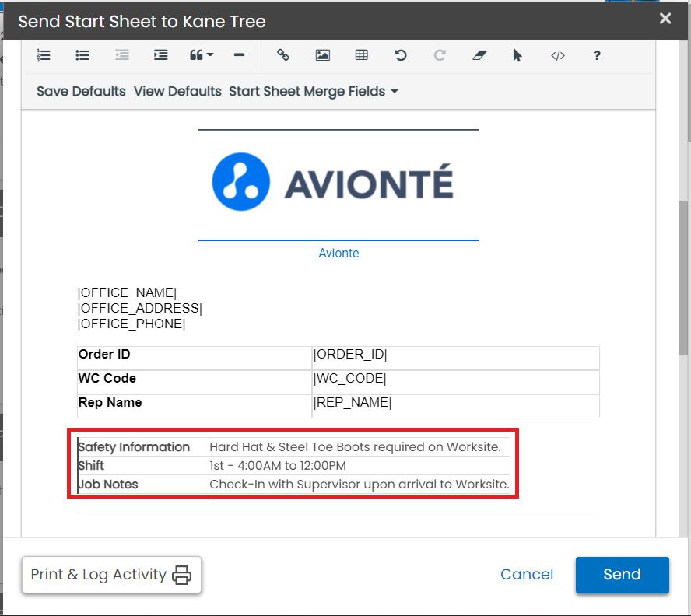
Task: Insert a hyperlink using the link icon
Action: point(283,55)
